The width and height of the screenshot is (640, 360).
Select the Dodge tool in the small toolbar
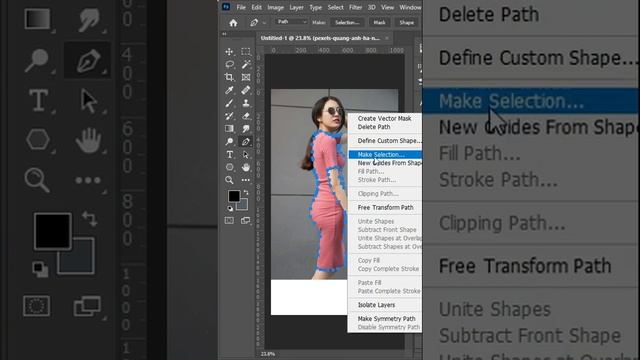click(229, 142)
